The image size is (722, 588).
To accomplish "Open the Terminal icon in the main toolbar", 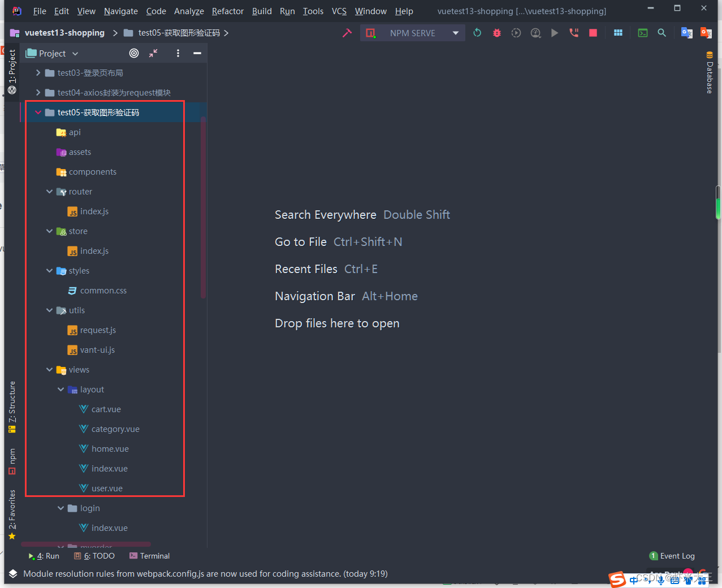I will point(642,33).
